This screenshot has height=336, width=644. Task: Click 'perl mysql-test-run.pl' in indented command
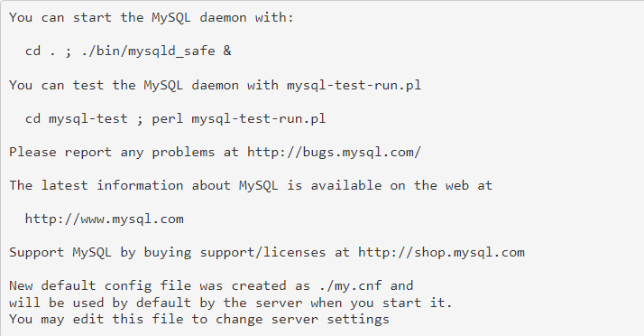pyautogui.click(x=239, y=119)
